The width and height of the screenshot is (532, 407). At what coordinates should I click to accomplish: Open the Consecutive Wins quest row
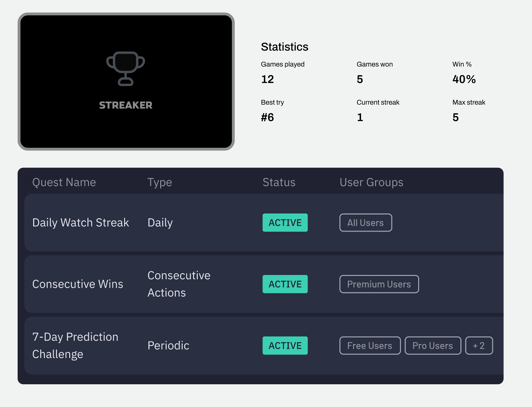click(x=77, y=284)
